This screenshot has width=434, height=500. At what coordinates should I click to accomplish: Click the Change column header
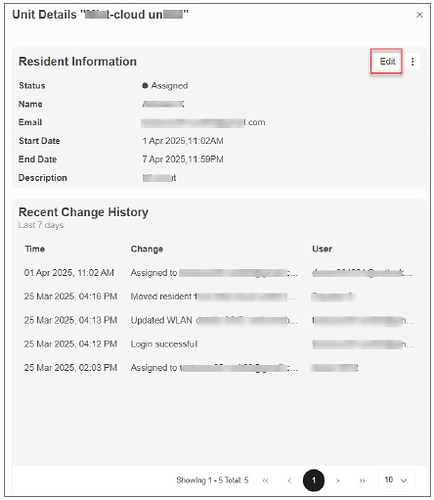[x=147, y=249]
